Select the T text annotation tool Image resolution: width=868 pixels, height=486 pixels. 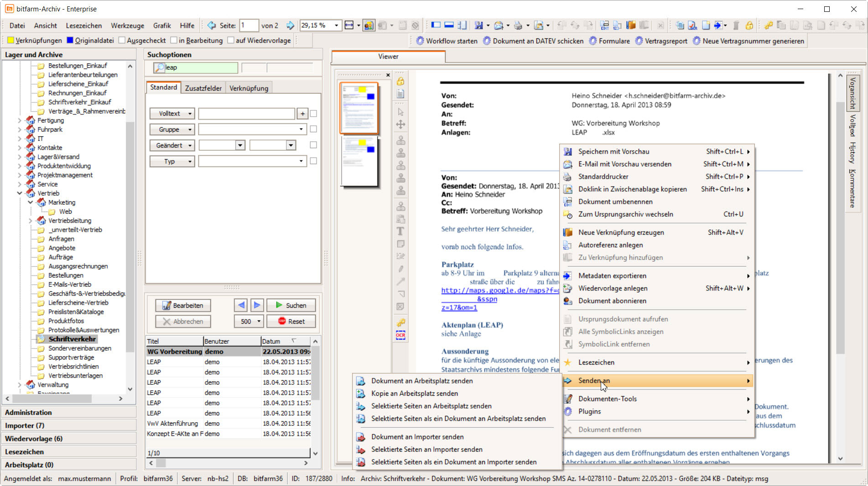click(x=400, y=231)
